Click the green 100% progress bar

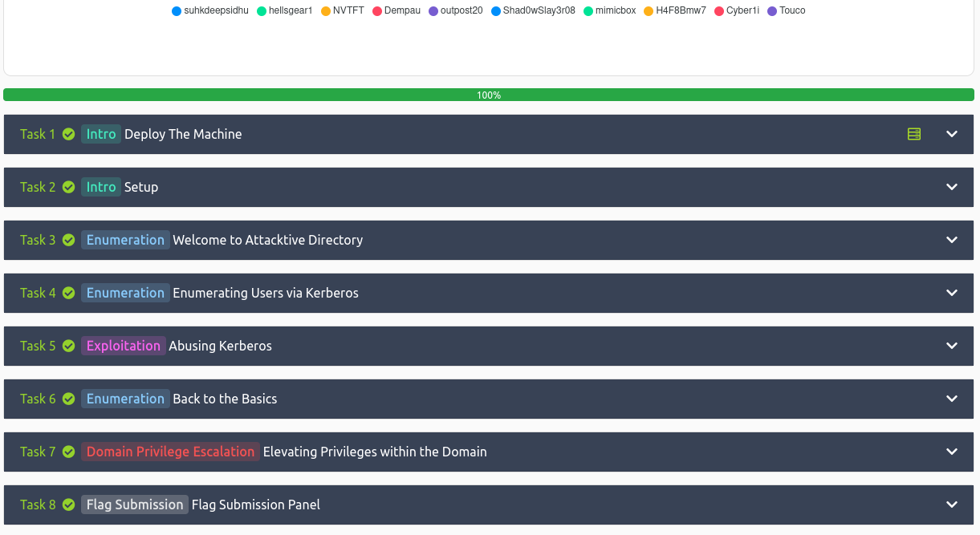(x=488, y=95)
